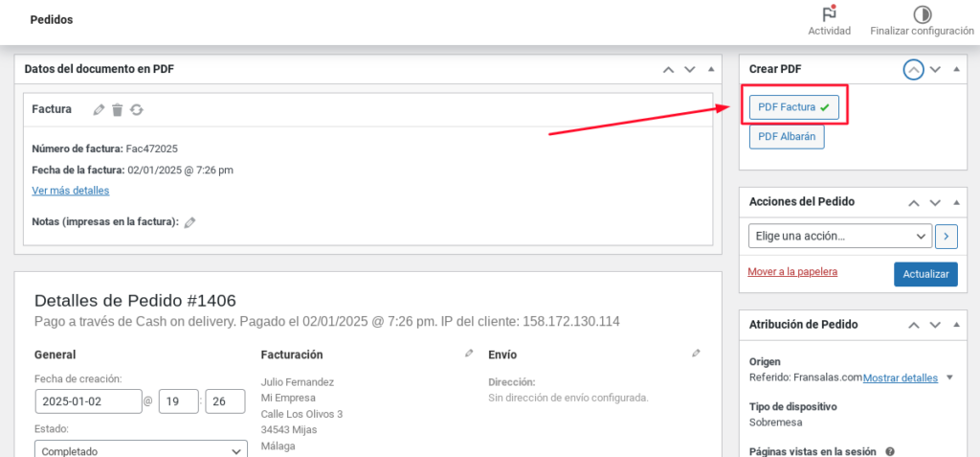Collapse Datos del documento en PDF panel
980x457 pixels.
click(711, 69)
